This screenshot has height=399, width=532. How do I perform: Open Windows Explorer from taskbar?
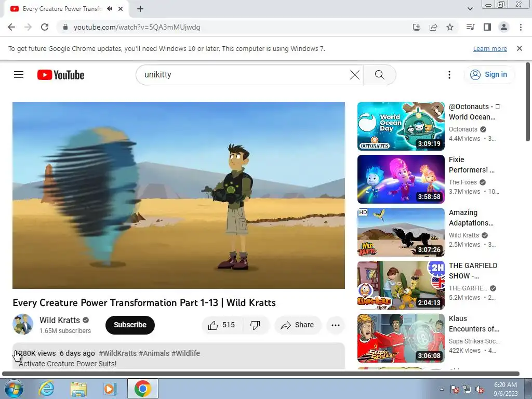pyautogui.click(x=78, y=389)
